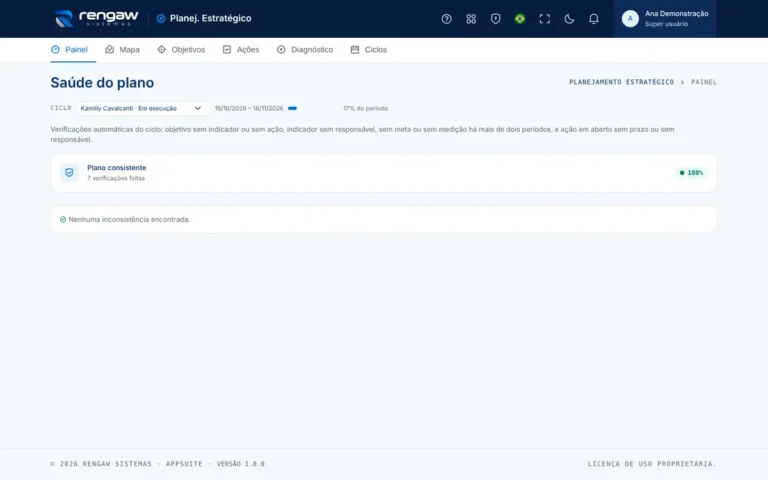This screenshot has height=480, width=768.
Task: Click the 7 verificações feitas text
Action: 116,178
